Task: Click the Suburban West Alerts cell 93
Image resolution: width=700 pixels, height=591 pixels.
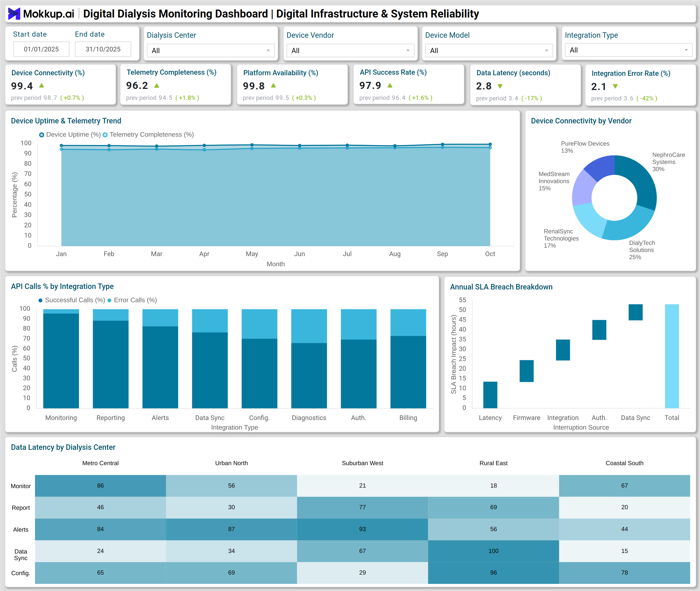Action: pos(363,529)
